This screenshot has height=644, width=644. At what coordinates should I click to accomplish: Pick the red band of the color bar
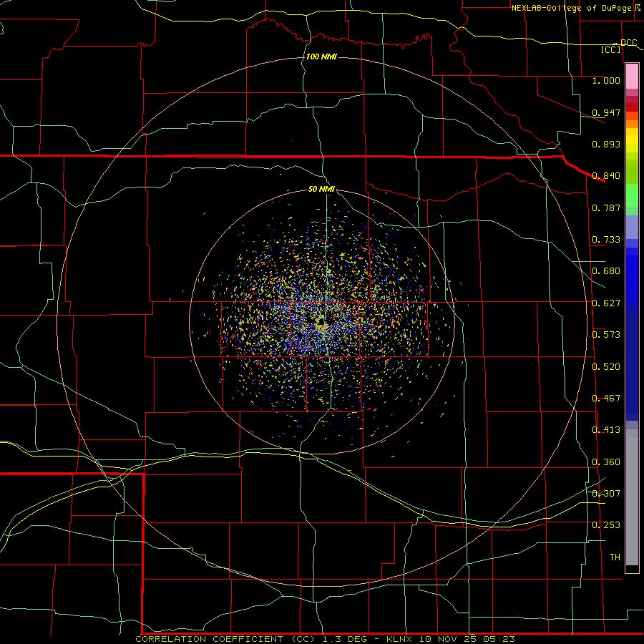(632, 107)
